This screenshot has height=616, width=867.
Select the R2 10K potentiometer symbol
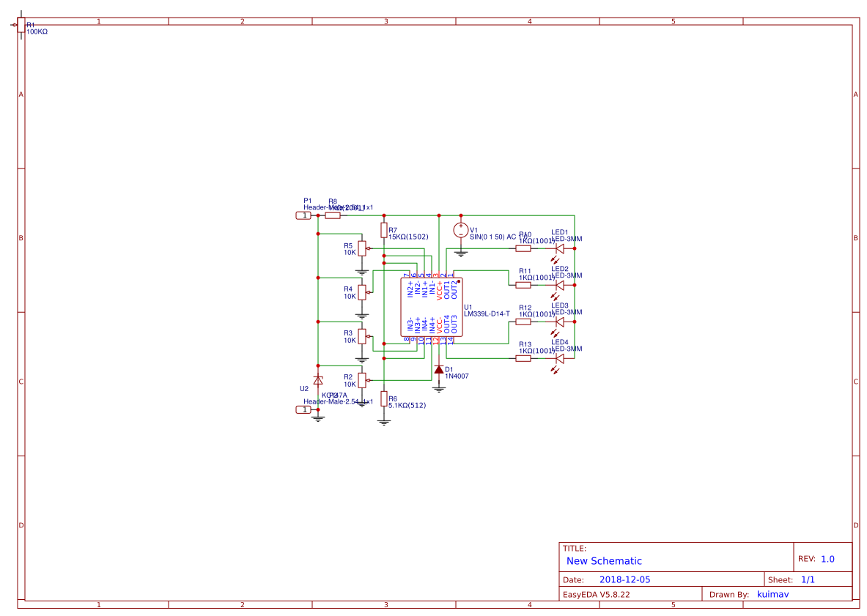click(361, 380)
